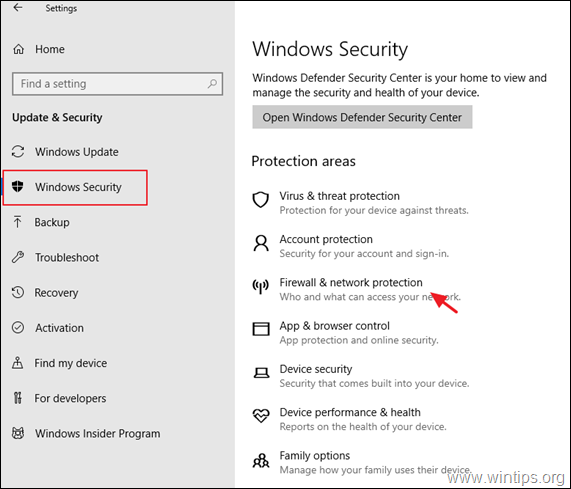
Task: Go to Recovery settings
Action: point(56,293)
